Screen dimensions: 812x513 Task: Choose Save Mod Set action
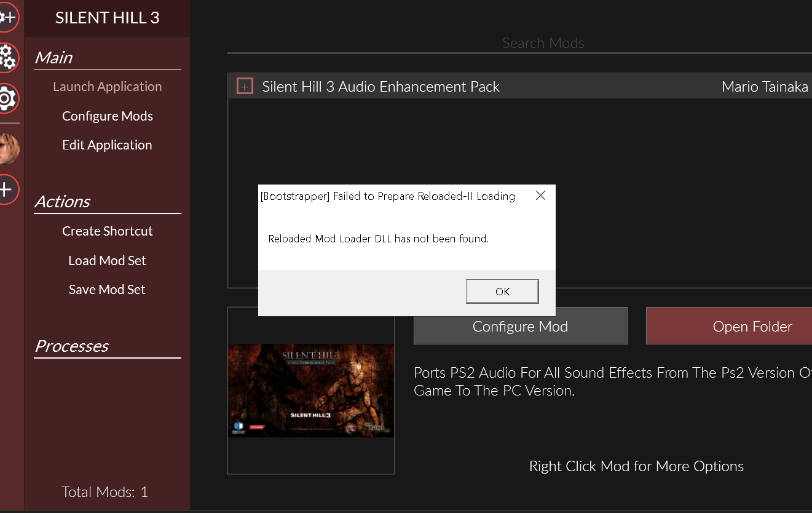[107, 290]
